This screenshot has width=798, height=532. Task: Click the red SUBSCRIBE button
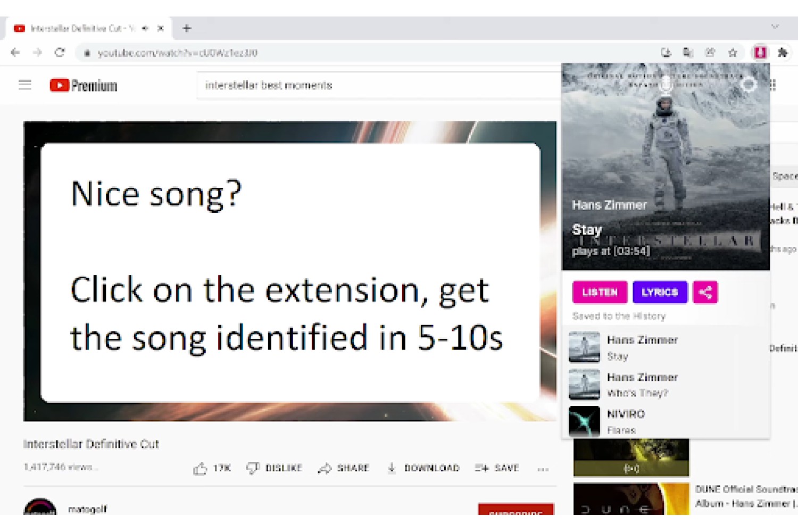[x=516, y=509]
